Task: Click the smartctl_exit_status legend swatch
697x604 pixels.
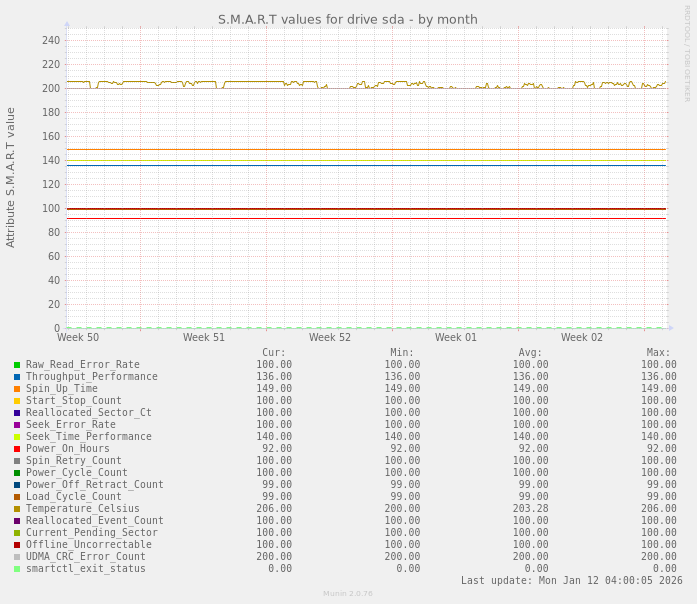Action: pyautogui.click(x=17, y=569)
